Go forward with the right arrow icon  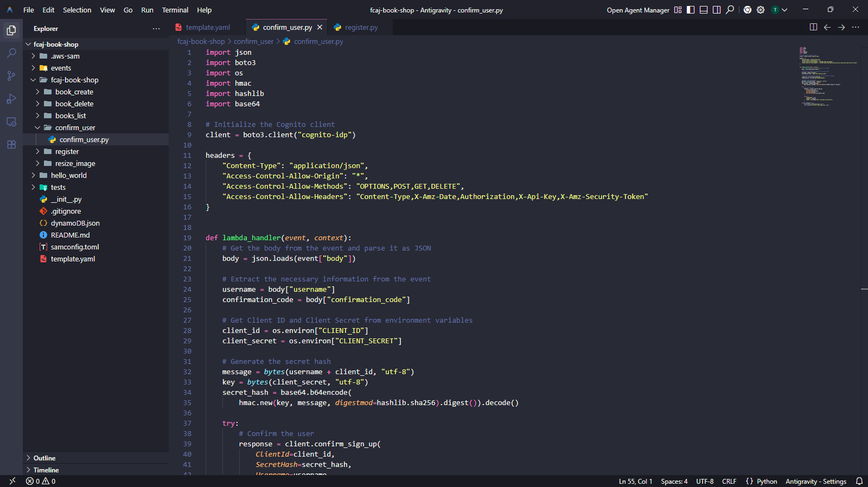841,27
